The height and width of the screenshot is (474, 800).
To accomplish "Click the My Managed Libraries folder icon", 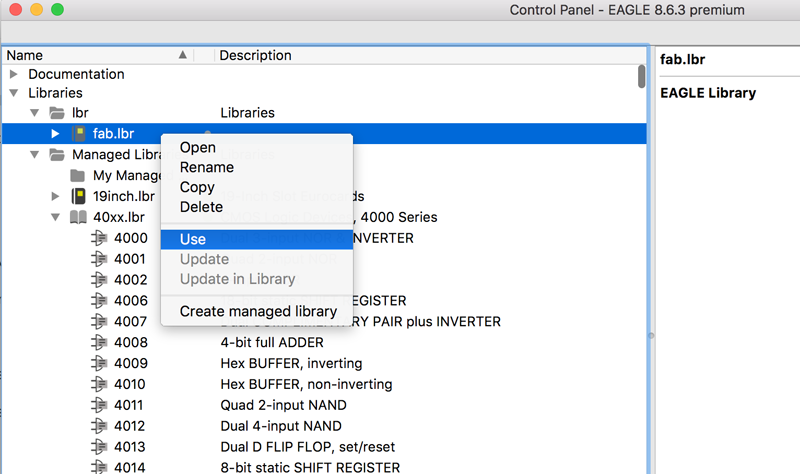I will [78, 176].
